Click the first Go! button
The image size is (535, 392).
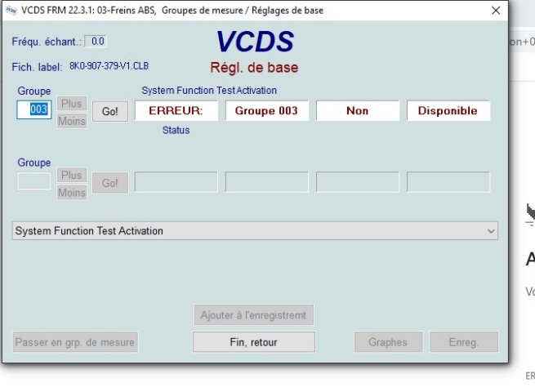pyautogui.click(x=110, y=111)
